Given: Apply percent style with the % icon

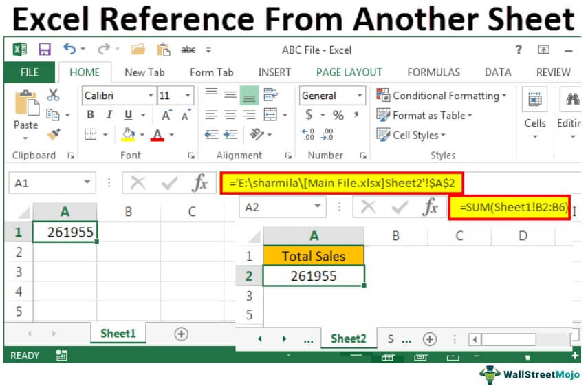Looking at the screenshot, I should click(338, 115).
